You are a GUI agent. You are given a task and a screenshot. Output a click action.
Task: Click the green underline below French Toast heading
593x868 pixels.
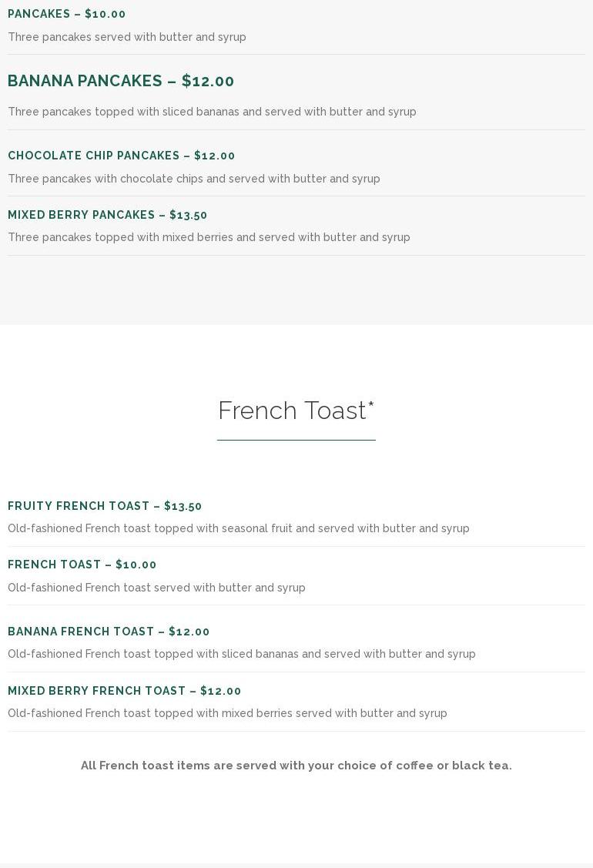click(296, 440)
